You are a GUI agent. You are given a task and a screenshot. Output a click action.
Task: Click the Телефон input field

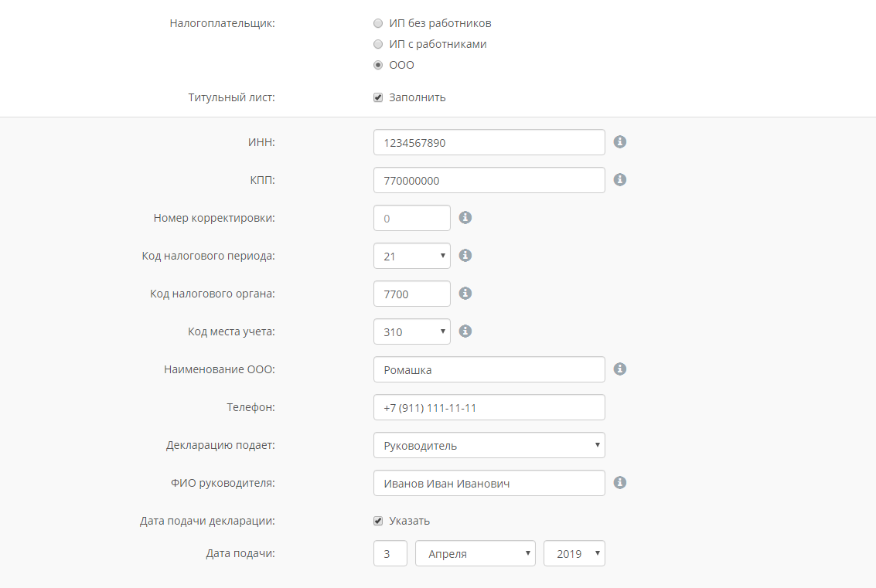point(489,407)
